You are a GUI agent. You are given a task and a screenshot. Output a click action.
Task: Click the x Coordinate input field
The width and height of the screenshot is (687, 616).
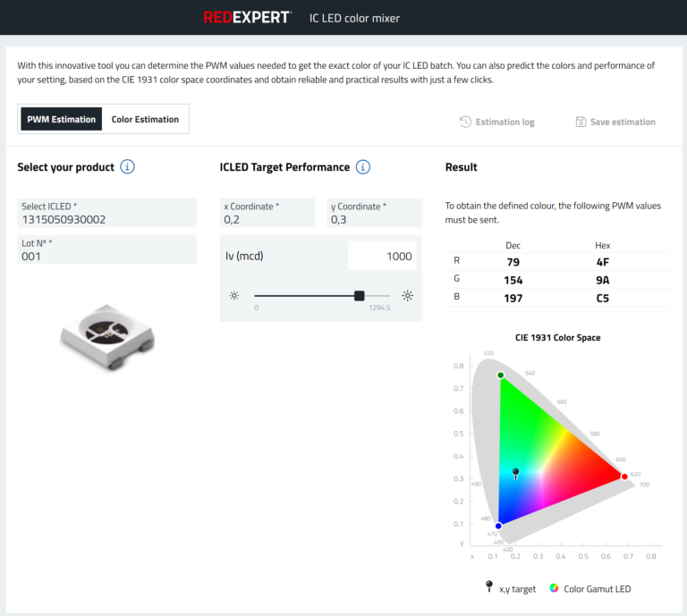(267, 213)
